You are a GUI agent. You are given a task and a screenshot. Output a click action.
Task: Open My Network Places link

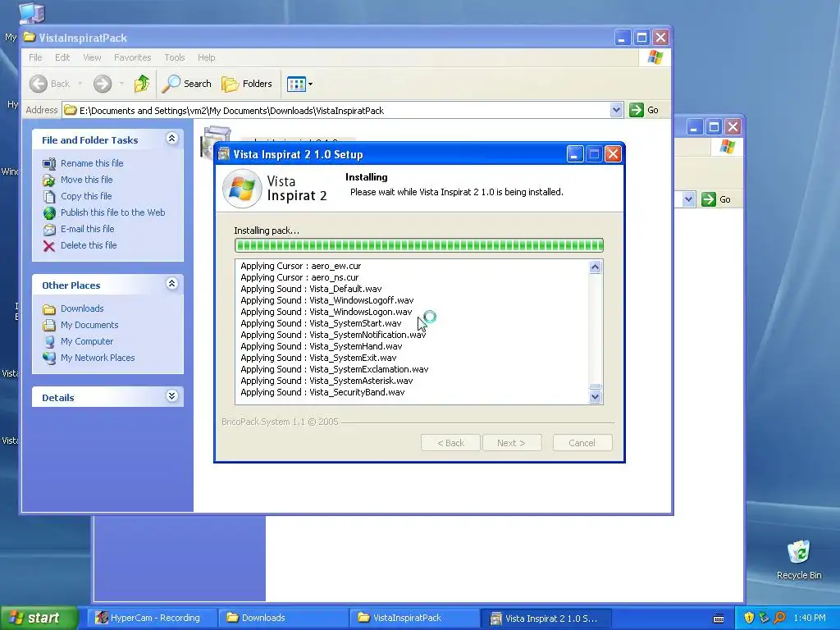coord(98,358)
